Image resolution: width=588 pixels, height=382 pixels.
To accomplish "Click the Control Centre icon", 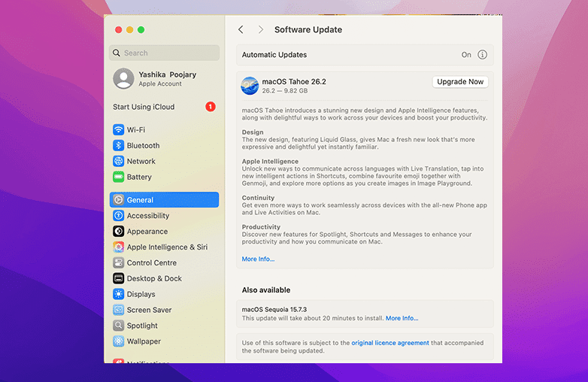I will 119,262.
